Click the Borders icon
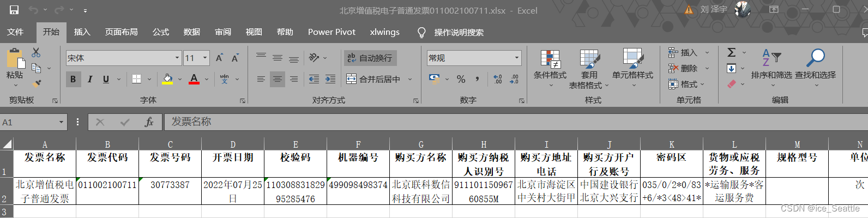 [137, 79]
